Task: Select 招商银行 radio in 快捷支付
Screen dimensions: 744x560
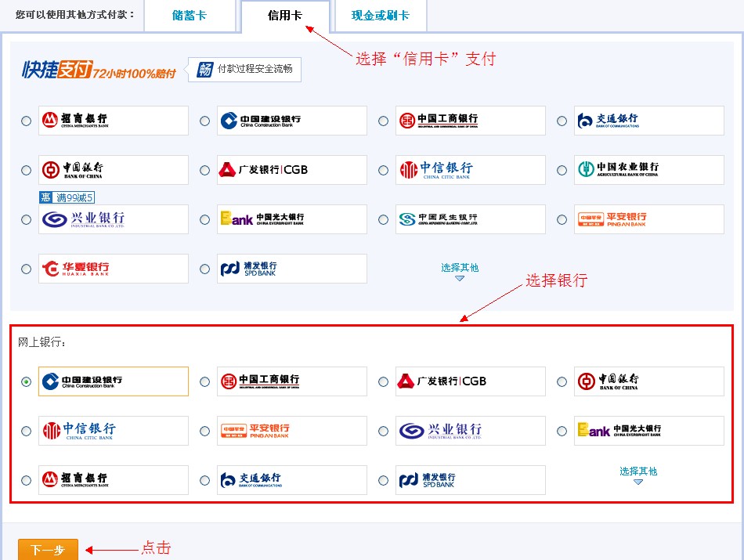Action: click(x=26, y=121)
